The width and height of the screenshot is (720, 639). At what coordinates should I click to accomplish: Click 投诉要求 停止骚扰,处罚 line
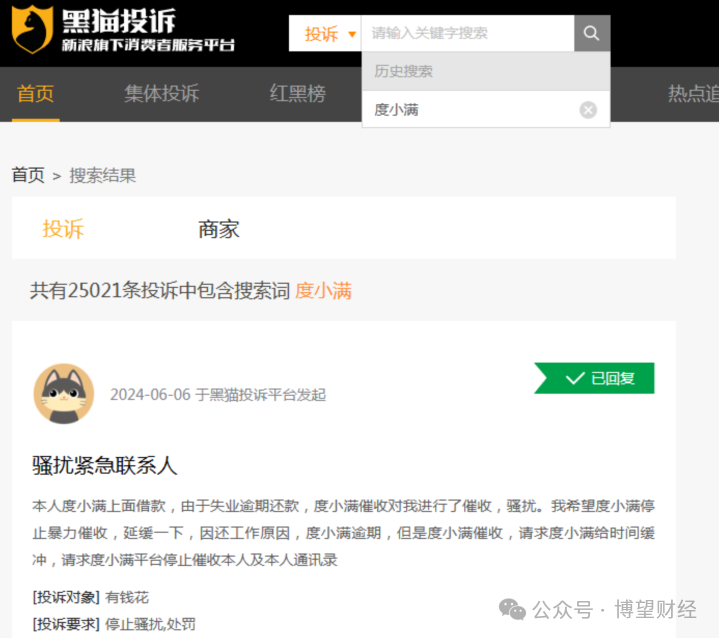click(x=114, y=624)
